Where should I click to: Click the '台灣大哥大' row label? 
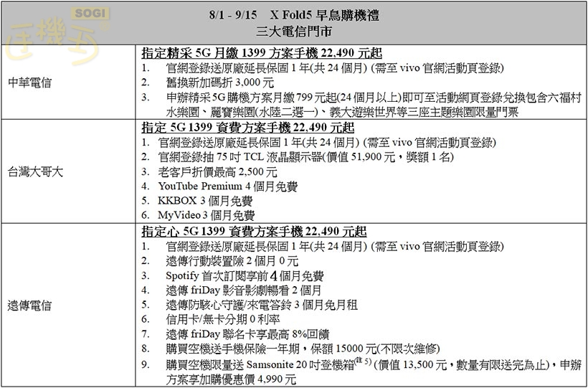(35, 172)
